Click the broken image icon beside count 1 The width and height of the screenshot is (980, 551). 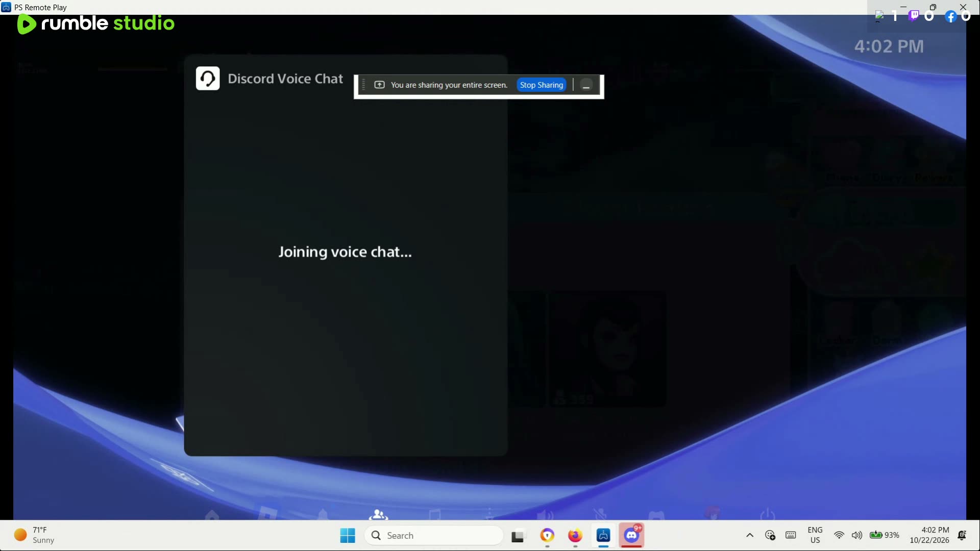point(879,16)
